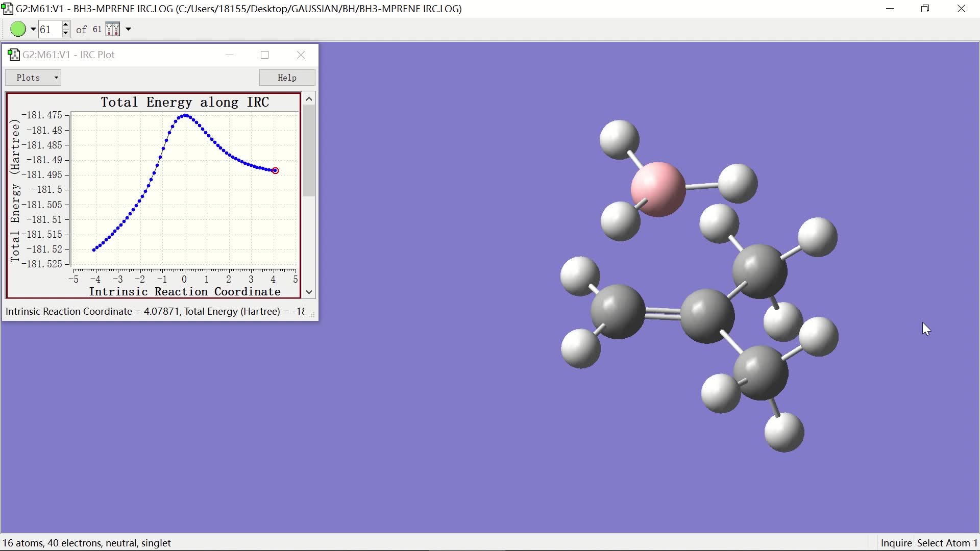Image resolution: width=980 pixels, height=551 pixels.
Task: Click the IRC Plot panel close button
Action: (x=301, y=55)
